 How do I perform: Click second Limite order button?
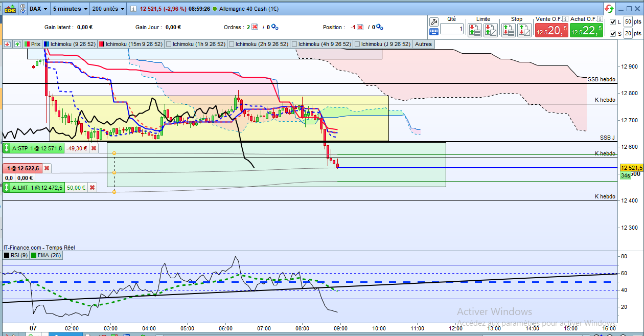[x=490, y=30]
